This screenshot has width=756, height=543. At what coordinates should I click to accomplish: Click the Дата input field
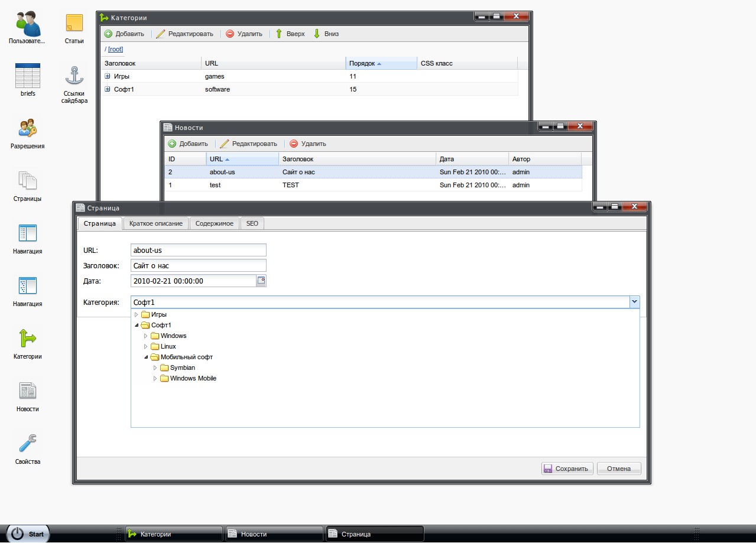click(193, 281)
